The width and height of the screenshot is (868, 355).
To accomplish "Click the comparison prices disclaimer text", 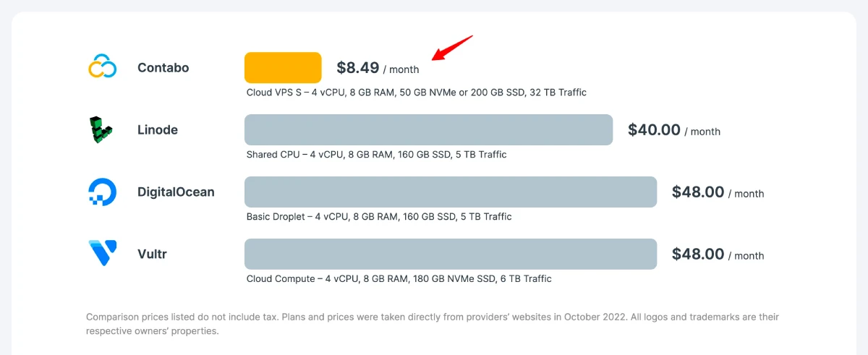I will pos(433,324).
